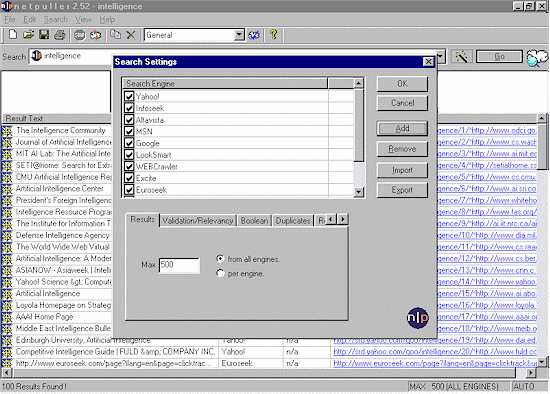Toggle the WEBCrawler checkbox
This screenshot has width=550, height=394.
[129, 166]
